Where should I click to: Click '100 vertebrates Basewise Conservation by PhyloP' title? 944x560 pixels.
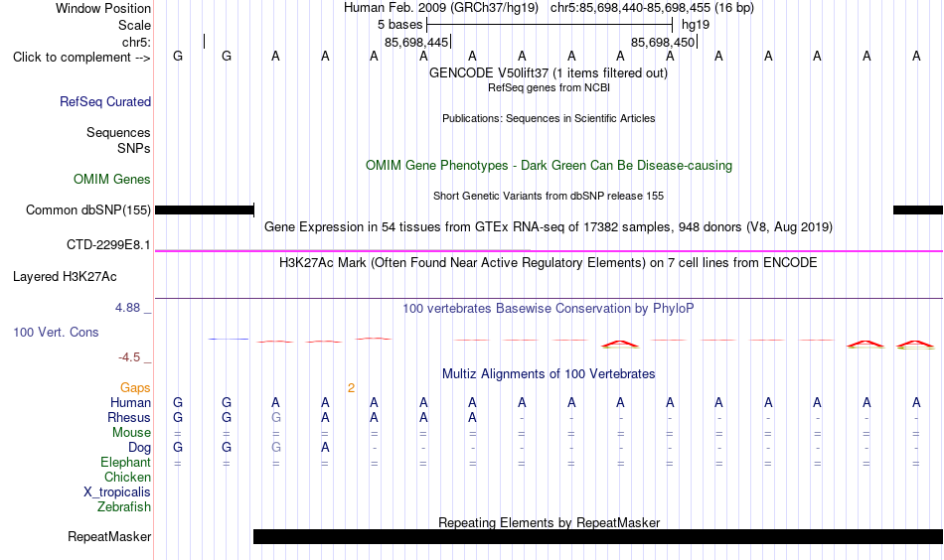(549, 309)
